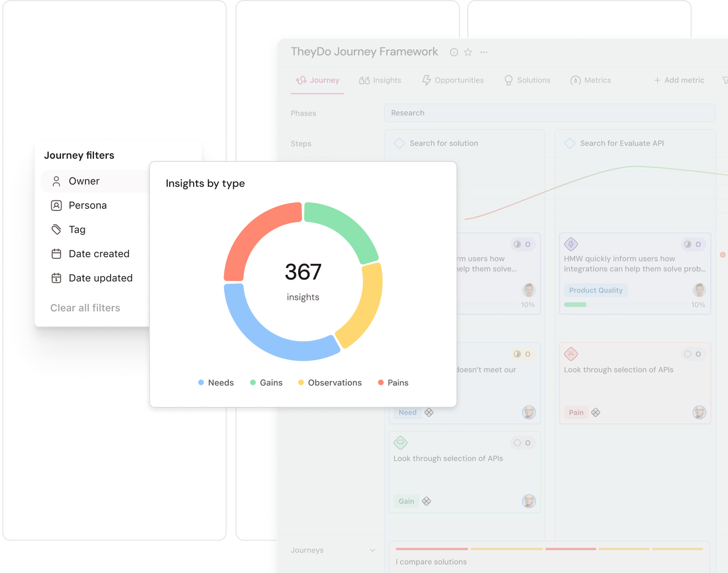Viewport: 728px width, 573px height.
Task: Toggle the Needs legend item
Action: click(x=216, y=383)
